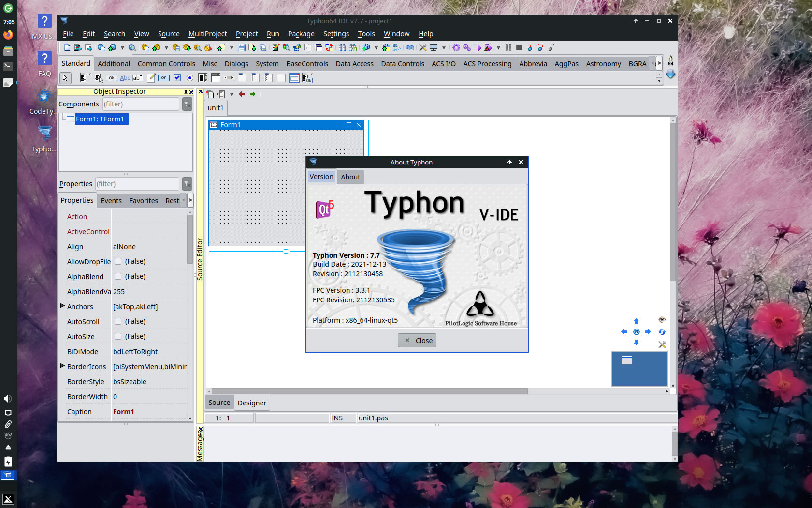This screenshot has width=812, height=508.
Task: Open the MultiProject menu
Action: point(207,34)
